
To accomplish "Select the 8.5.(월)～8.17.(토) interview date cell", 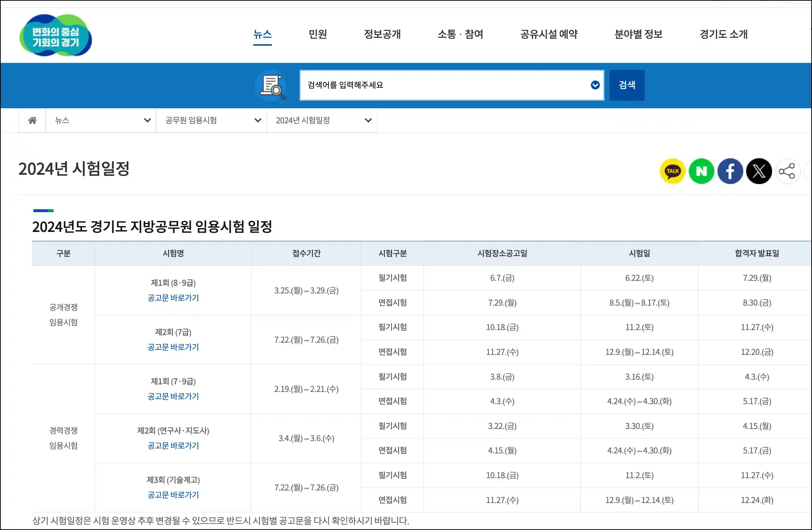I will (x=639, y=303).
